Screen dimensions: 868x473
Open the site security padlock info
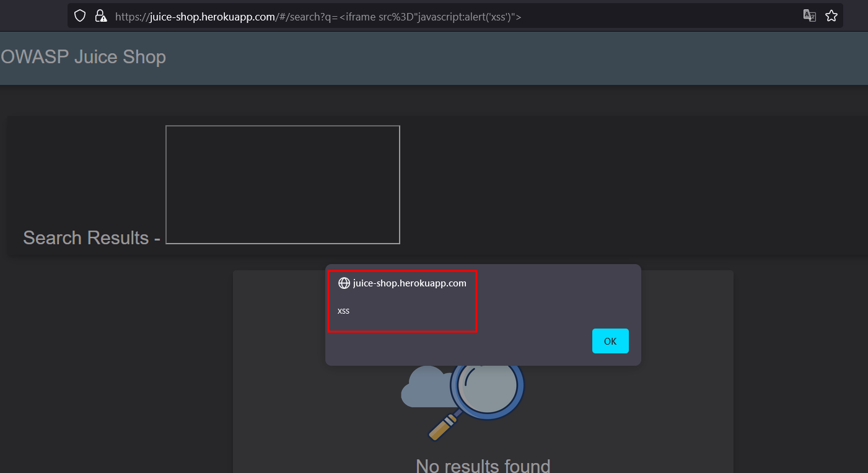pos(100,16)
